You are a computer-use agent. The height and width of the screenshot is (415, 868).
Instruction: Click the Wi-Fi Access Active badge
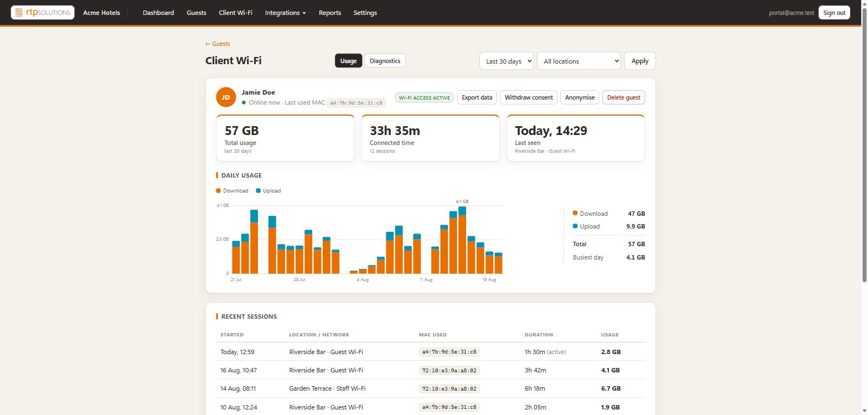coord(425,97)
